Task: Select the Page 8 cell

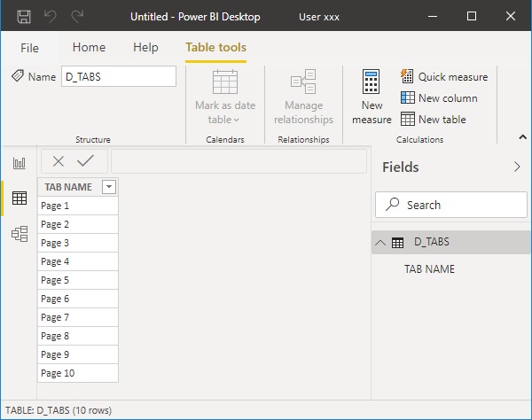Action: 78,337
